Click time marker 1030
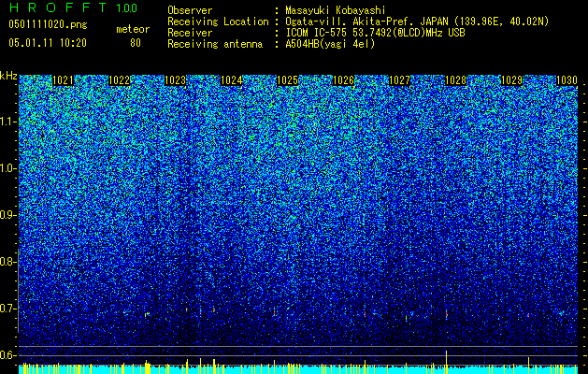Image resolution: width=588 pixels, height=374 pixels. [x=567, y=80]
